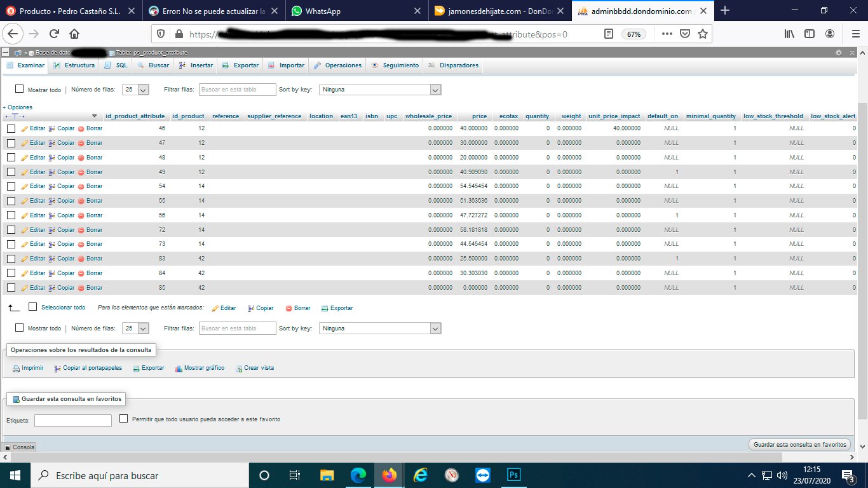Open Photoshop from the taskbar
The width and height of the screenshot is (868, 488).
pos(513,475)
